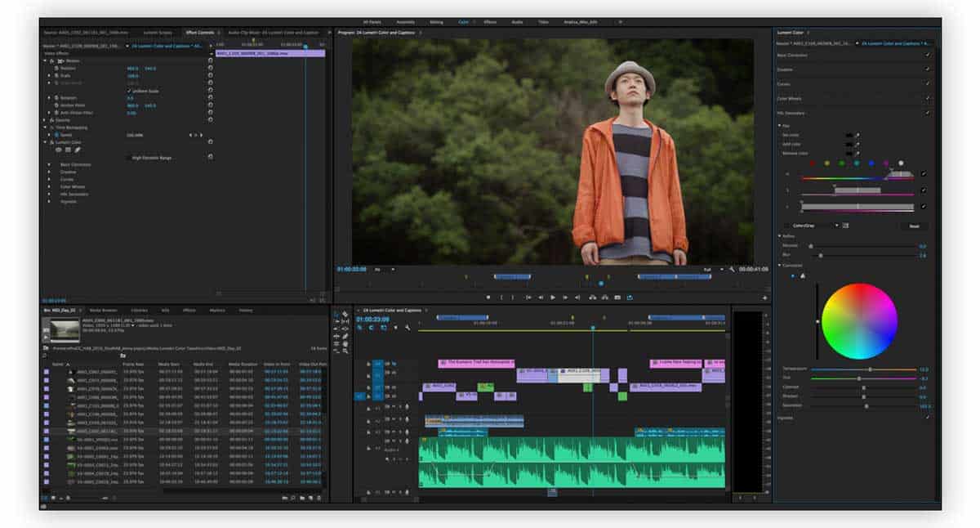The image size is (980, 528).
Task: Toggle Color Wheels checkbox in Lumetri Color panel
Action: tap(928, 99)
